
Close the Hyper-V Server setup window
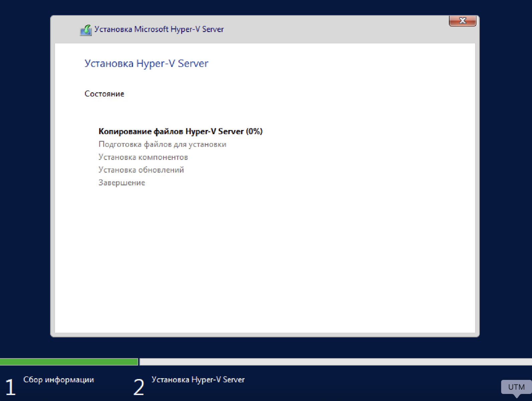point(462,21)
